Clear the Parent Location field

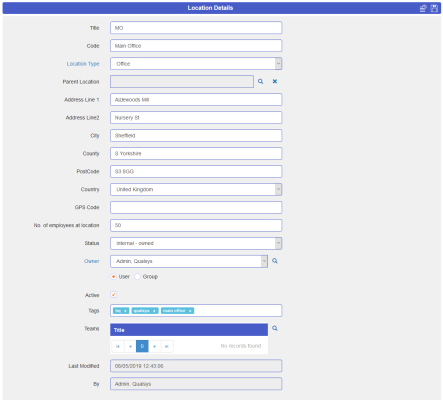coord(275,81)
